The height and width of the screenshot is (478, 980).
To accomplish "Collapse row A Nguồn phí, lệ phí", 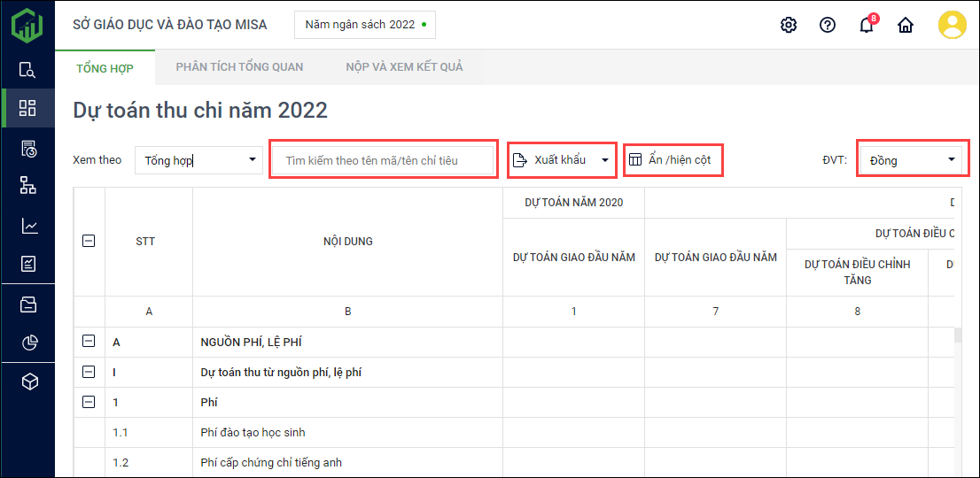I will coord(89,342).
